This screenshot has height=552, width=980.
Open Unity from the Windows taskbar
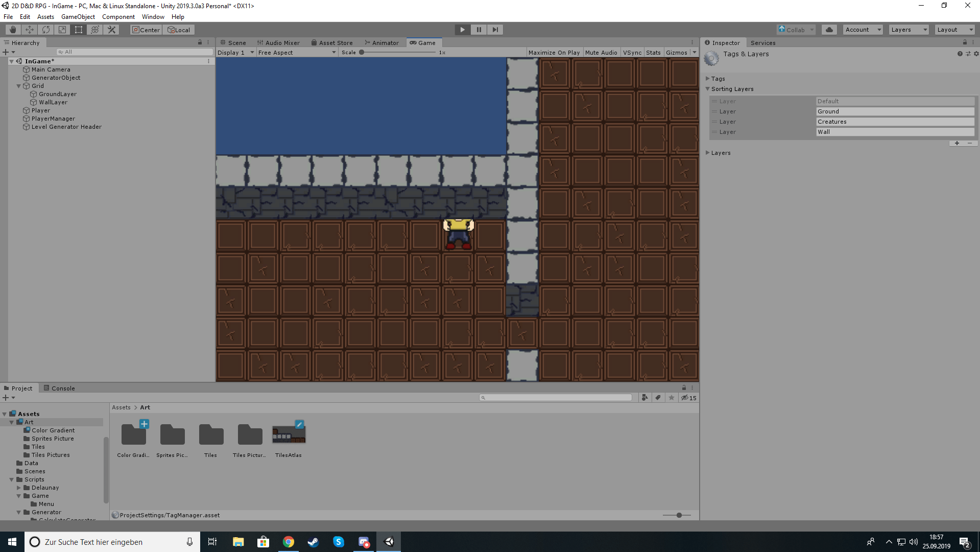point(389,542)
